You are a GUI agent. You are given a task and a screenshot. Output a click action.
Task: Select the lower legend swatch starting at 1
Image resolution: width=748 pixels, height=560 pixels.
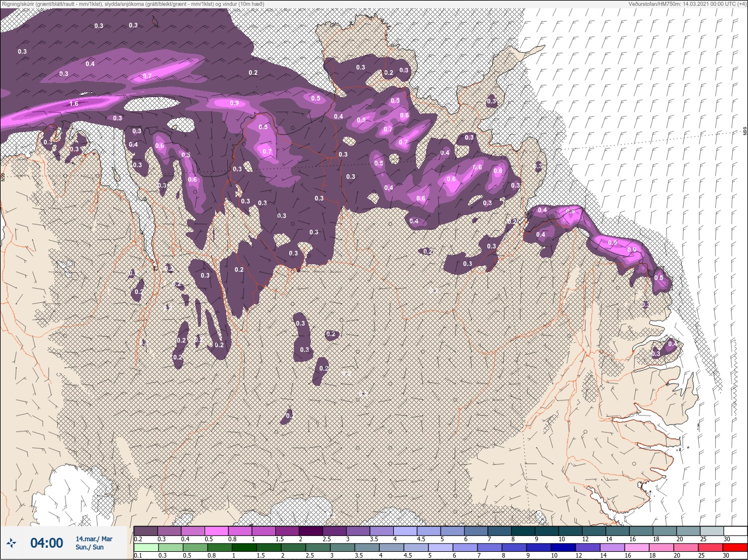[244, 548]
